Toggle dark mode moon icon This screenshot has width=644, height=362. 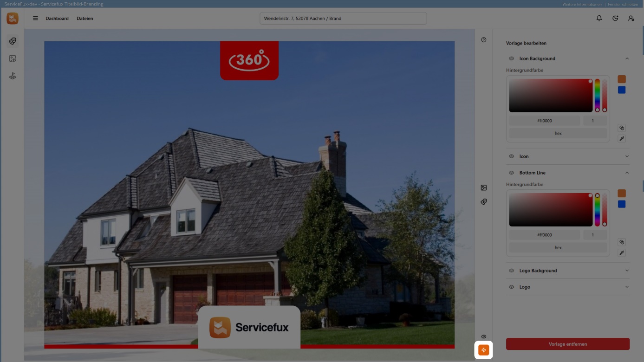615,19
